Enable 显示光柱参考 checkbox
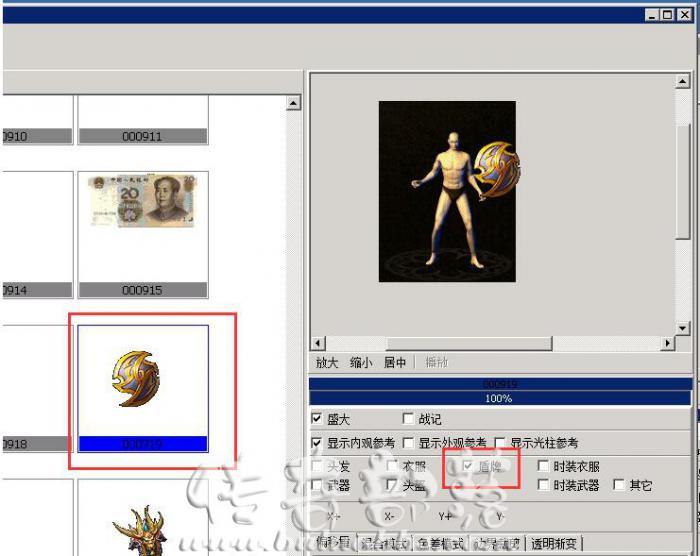Image resolution: width=700 pixels, height=556 pixels. point(499,442)
